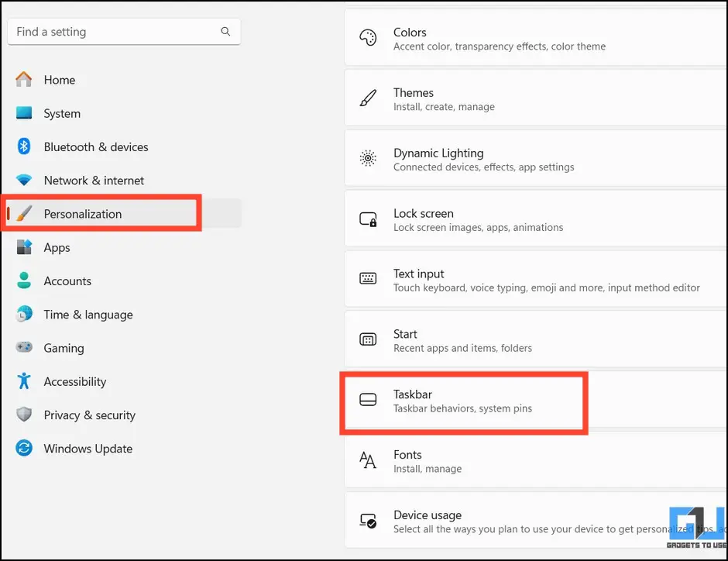The width and height of the screenshot is (728, 561).
Task: Click the Text input keyboard icon
Action: [x=368, y=279]
